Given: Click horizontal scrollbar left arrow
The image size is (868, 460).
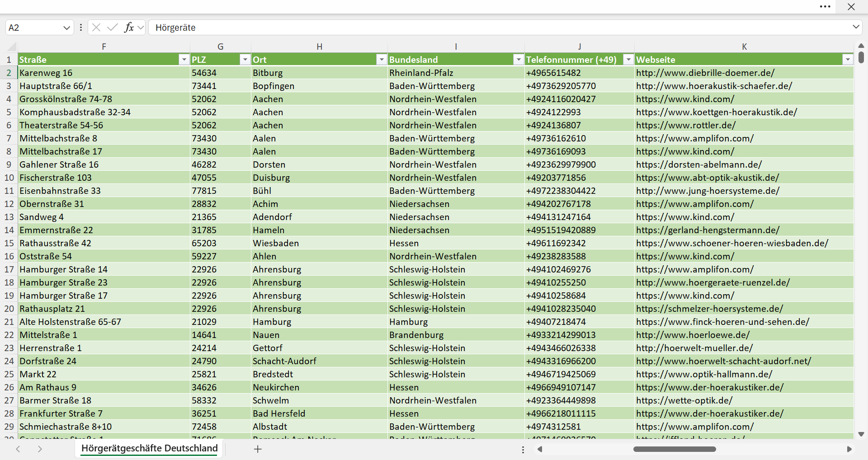Looking at the screenshot, I should [x=539, y=449].
